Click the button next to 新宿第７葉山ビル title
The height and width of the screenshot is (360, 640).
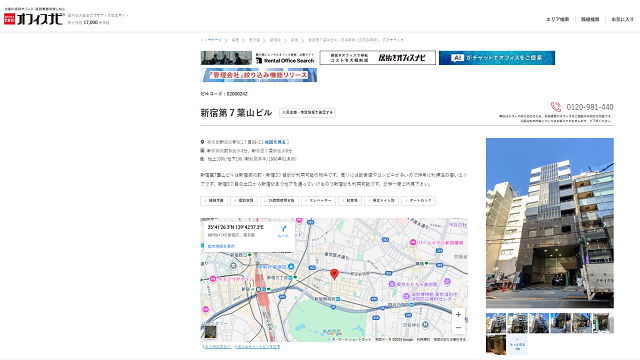pos(307,113)
